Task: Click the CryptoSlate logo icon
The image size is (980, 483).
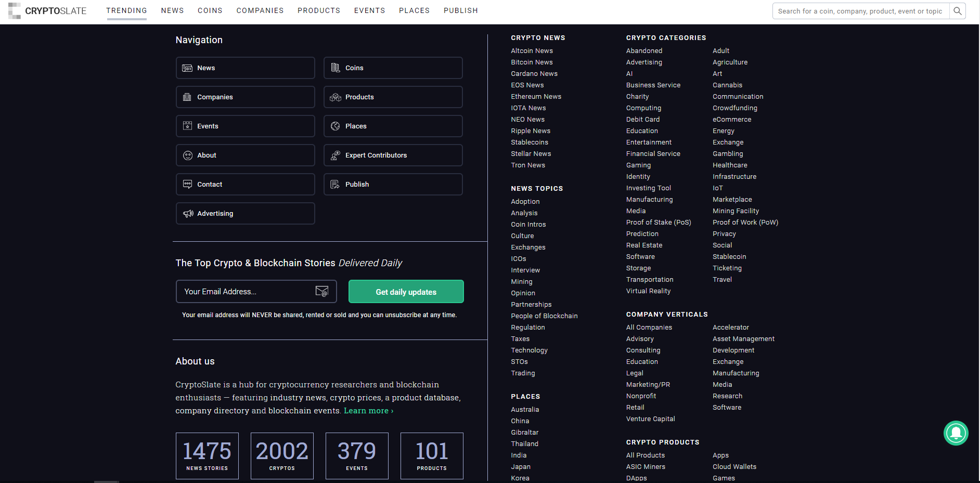Action: pos(15,10)
